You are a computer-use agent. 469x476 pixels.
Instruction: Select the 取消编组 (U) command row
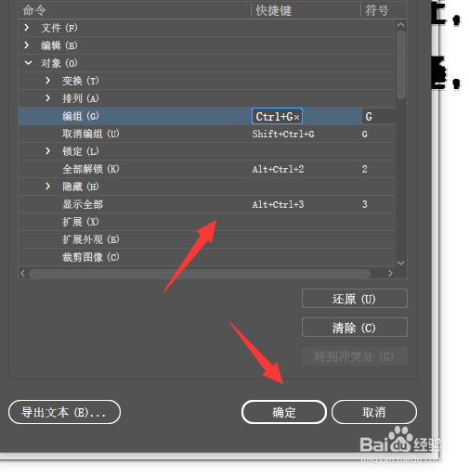207,134
